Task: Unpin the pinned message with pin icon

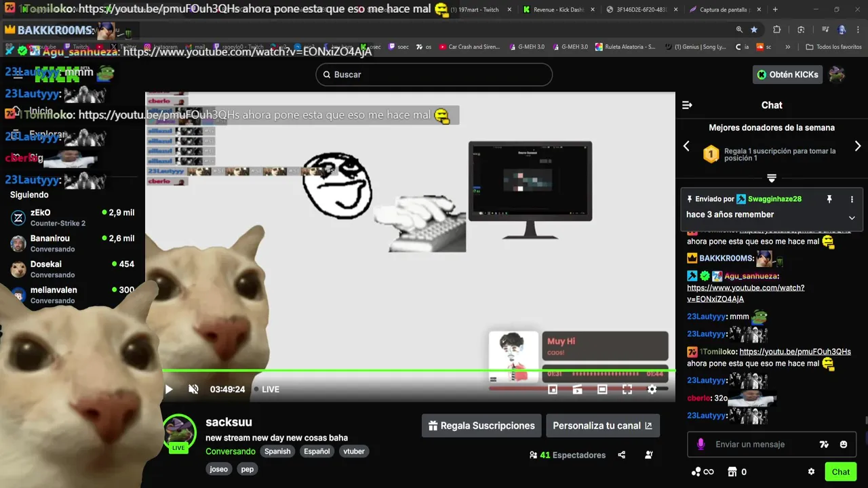Action: (829, 199)
